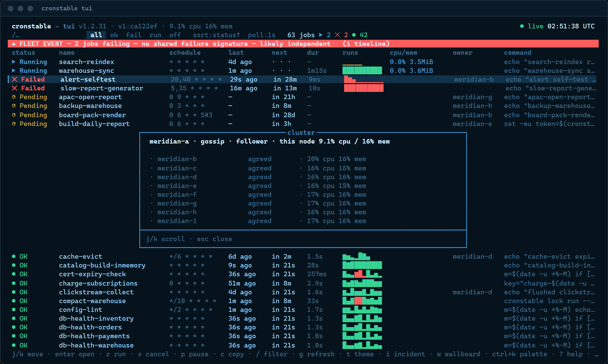
Task: Select the build-daily-report job name
Action: tap(94, 124)
